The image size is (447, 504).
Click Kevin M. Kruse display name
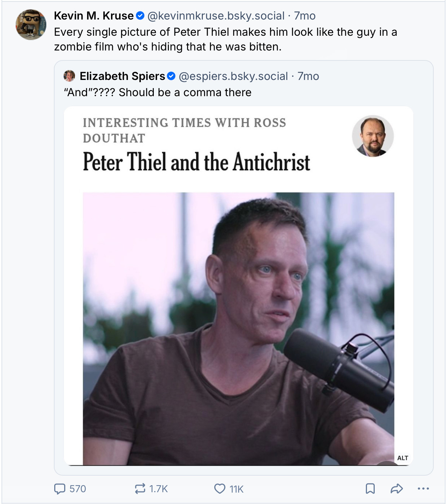click(x=94, y=16)
